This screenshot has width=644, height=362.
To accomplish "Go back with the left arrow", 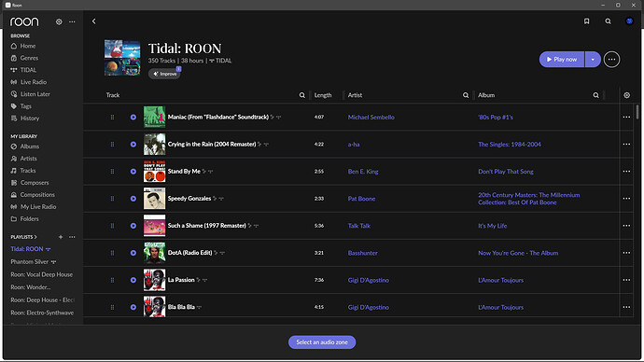I will 93,21.
